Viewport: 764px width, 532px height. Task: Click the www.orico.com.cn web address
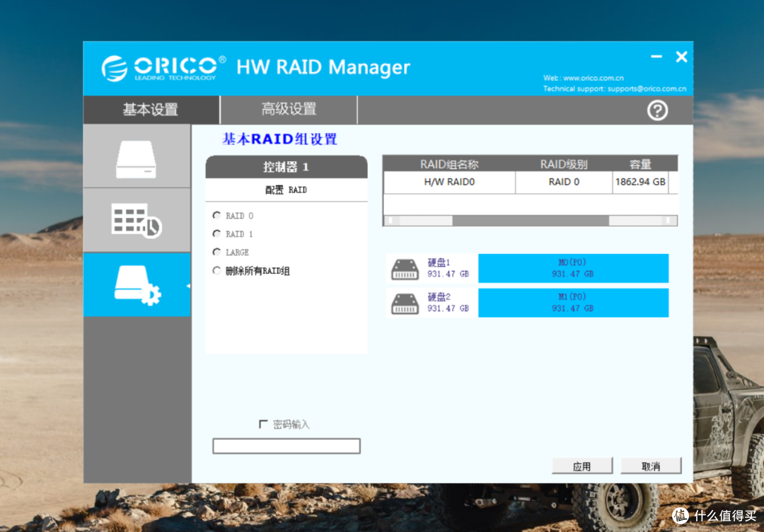point(594,78)
